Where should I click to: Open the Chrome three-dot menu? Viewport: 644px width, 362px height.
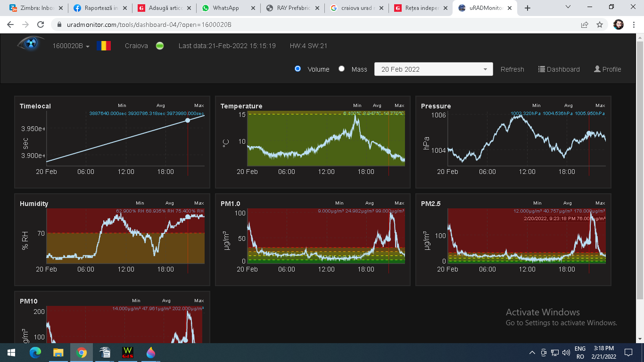coord(634,25)
